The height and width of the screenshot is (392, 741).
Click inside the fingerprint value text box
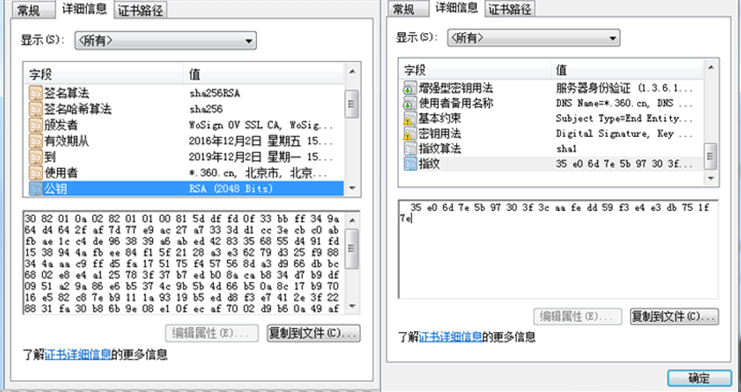[x=558, y=249]
